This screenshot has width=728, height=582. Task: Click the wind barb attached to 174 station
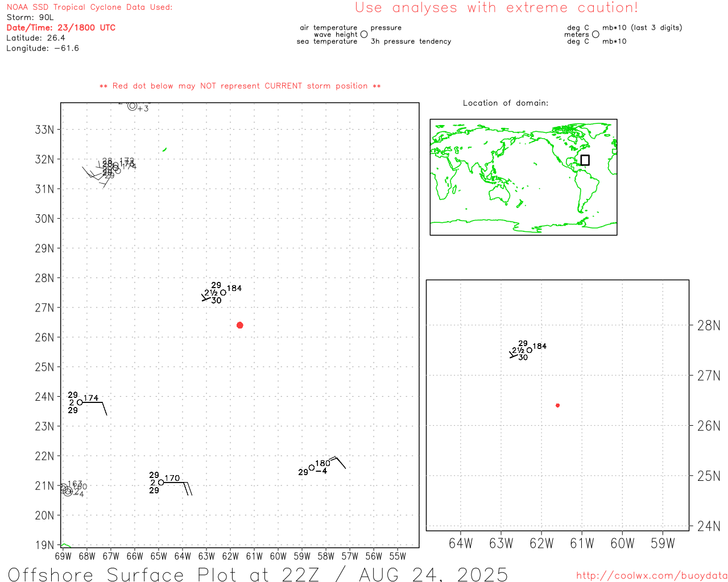coord(95,408)
